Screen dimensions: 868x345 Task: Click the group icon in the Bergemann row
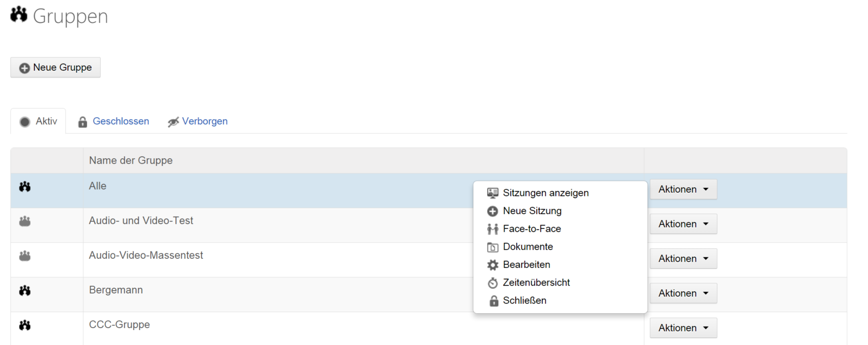click(25, 290)
